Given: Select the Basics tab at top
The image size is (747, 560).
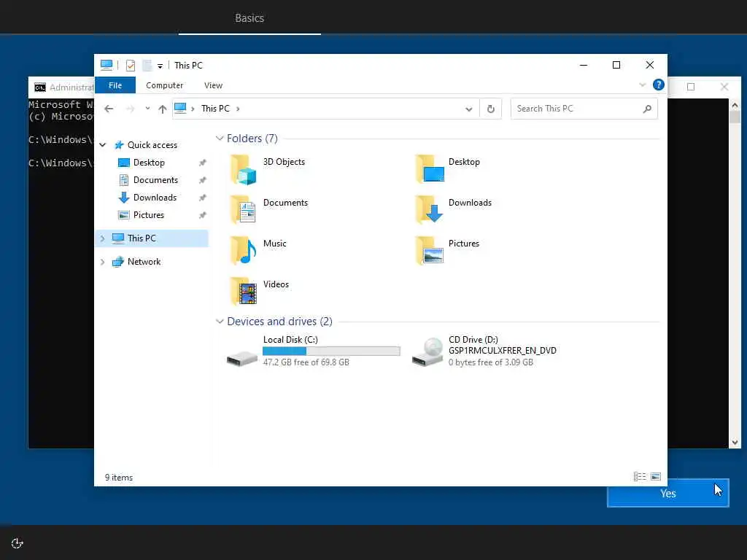Looking at the screenshot, I should tap(249, 18).
